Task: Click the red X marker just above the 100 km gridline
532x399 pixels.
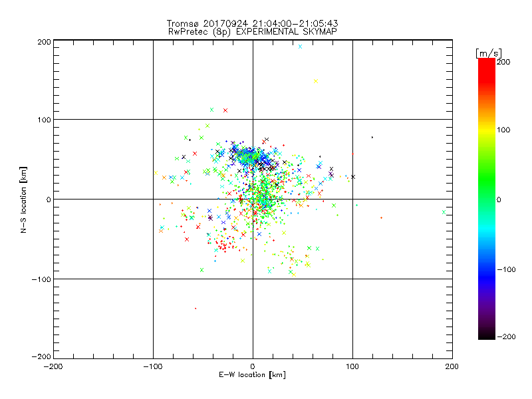Action: [x=225, y=110]
